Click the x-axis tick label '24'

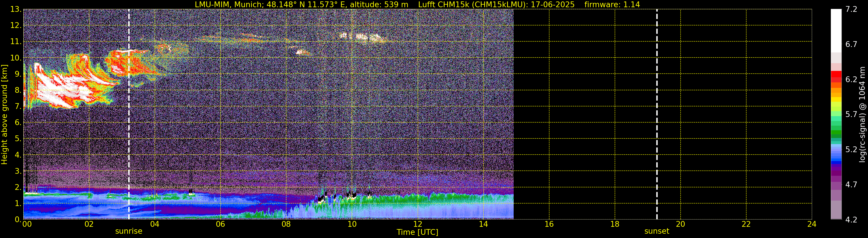[812, 224]
